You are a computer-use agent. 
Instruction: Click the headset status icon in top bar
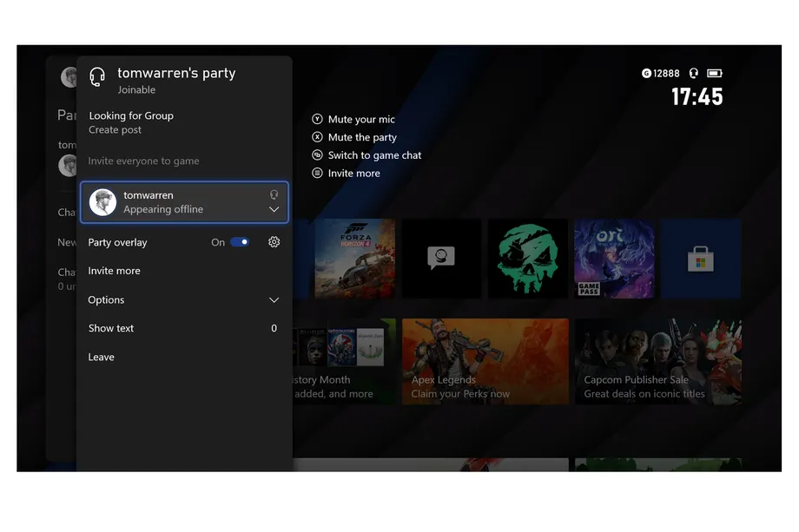[x=694, y=73]
